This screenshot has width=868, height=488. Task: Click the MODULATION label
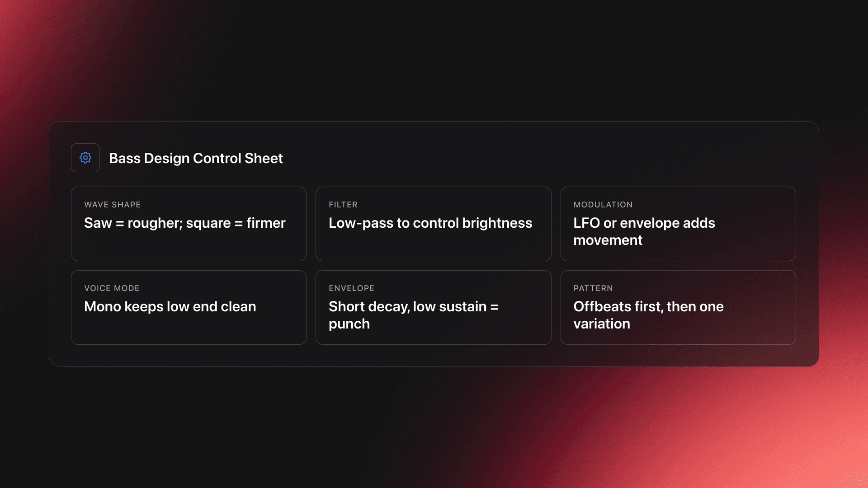(x=603, y=205)
